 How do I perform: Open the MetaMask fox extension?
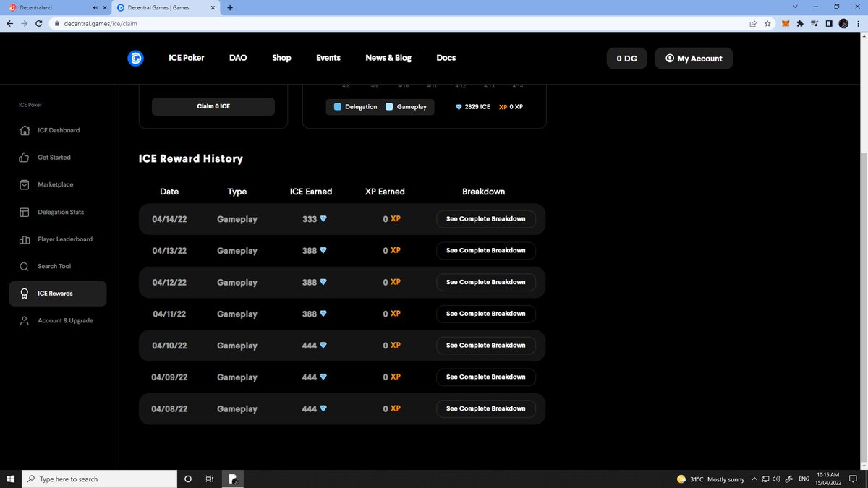[x=785, y=23]
